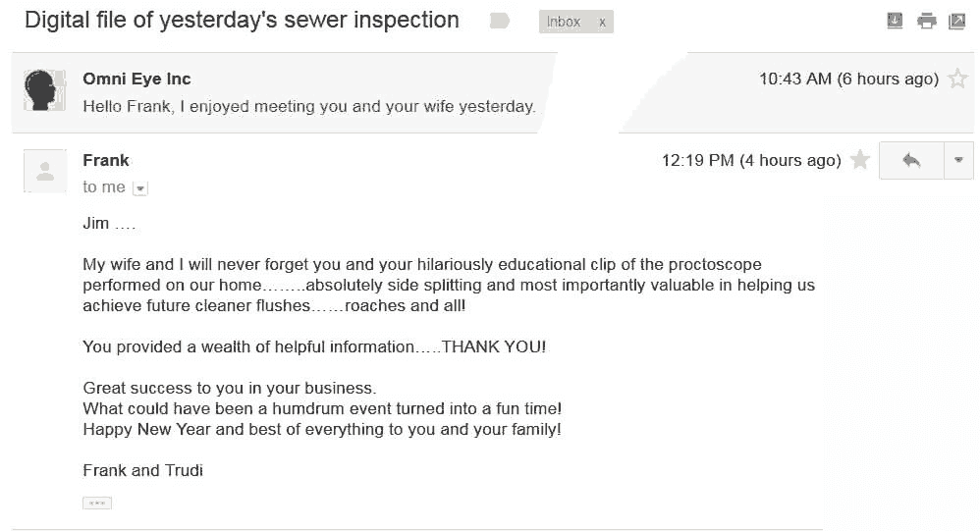Star the Omni Eye Inc message
Image resolution: width=980 pixels, height=531 pixels.
tap(957, 79)
